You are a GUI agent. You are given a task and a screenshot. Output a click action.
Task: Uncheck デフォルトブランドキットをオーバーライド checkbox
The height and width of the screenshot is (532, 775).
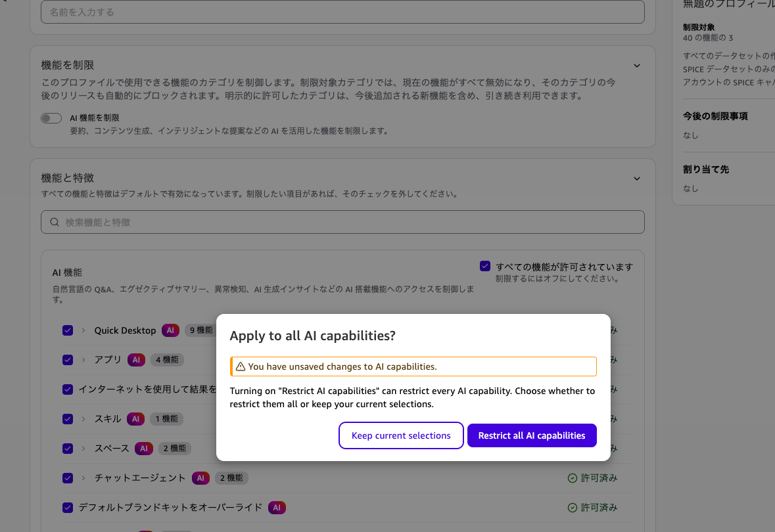coord(68,508)
